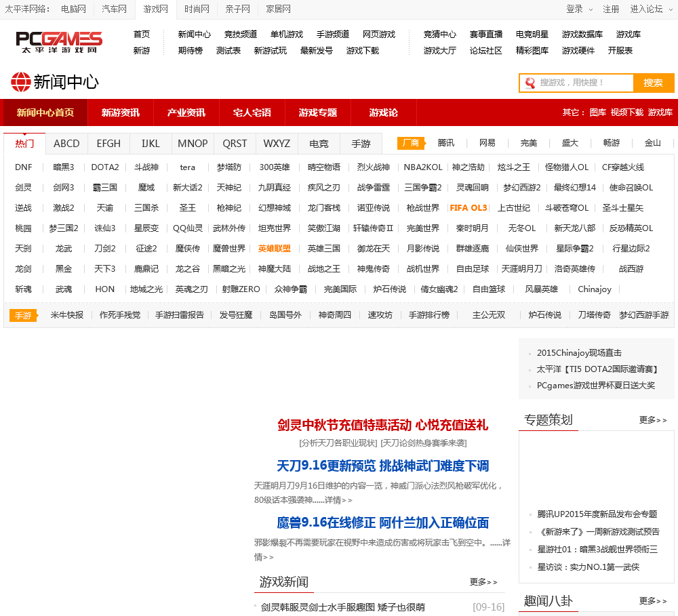Open the 游戏论 nav tab

pyautogui.click(x=384, y=112)
